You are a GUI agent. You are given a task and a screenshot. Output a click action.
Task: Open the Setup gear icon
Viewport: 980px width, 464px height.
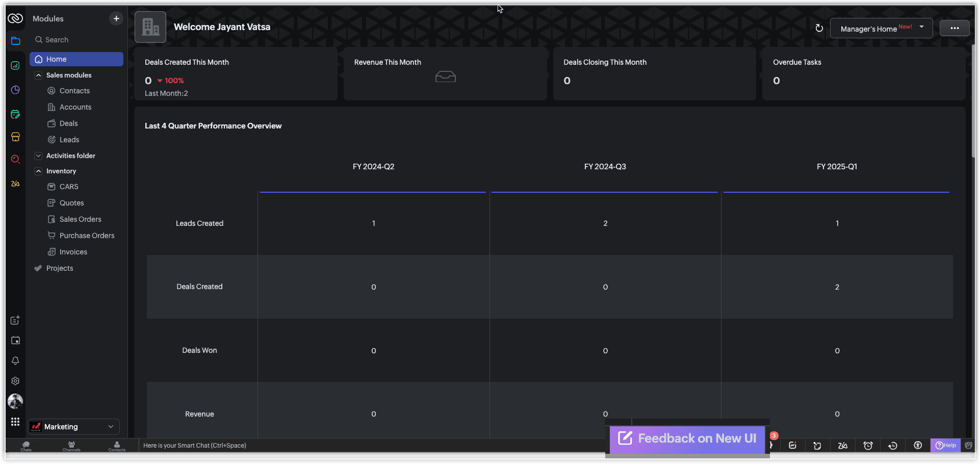pyautogui.click(x=15, y=381)
